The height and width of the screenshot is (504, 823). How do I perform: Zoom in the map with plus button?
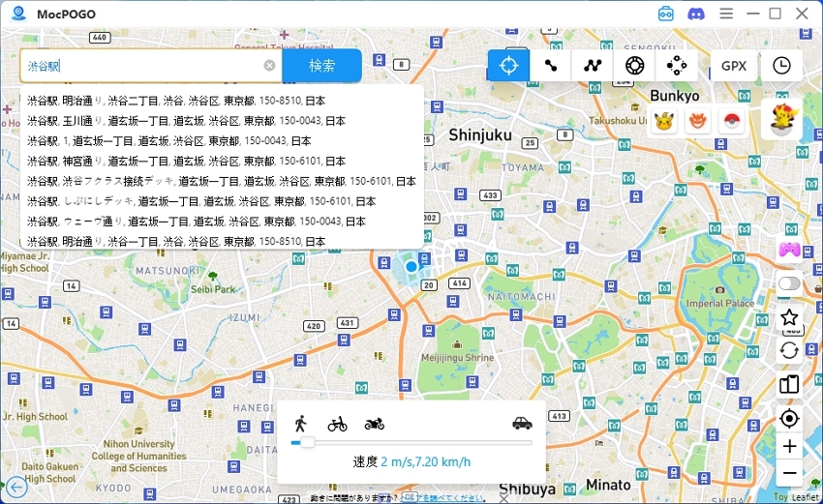(789, 446)
